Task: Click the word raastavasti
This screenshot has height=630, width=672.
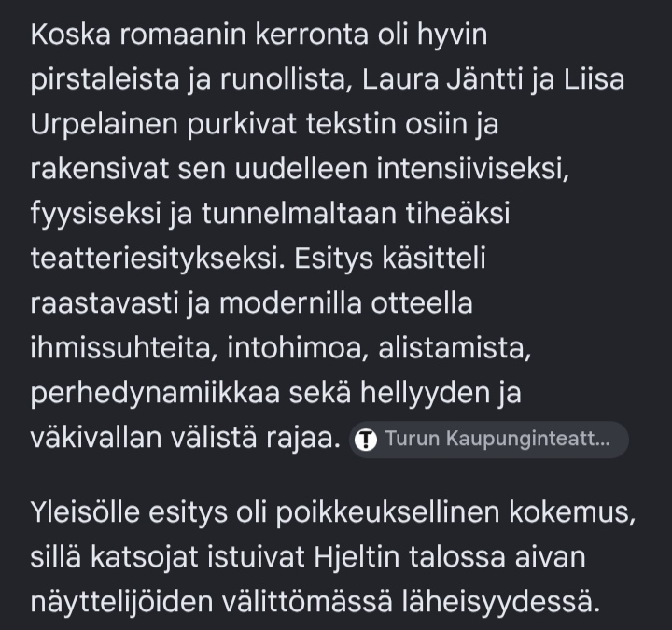Action: coord(105,303)
